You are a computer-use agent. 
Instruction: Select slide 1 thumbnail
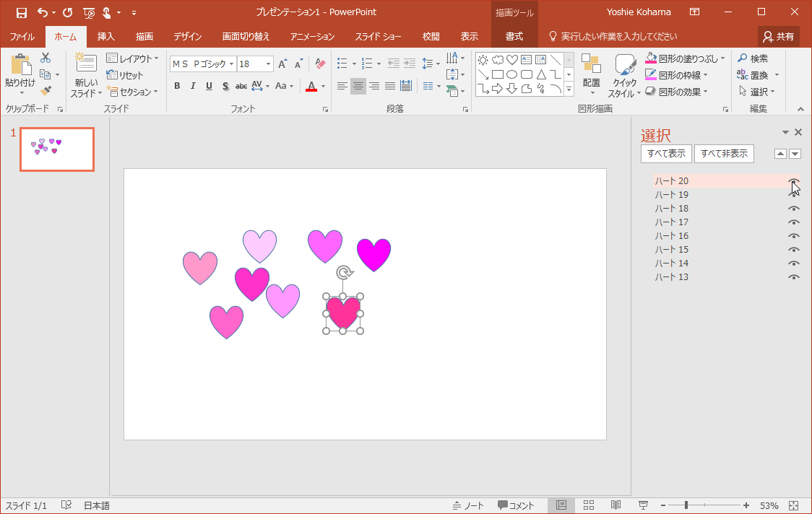pos(57,149)
